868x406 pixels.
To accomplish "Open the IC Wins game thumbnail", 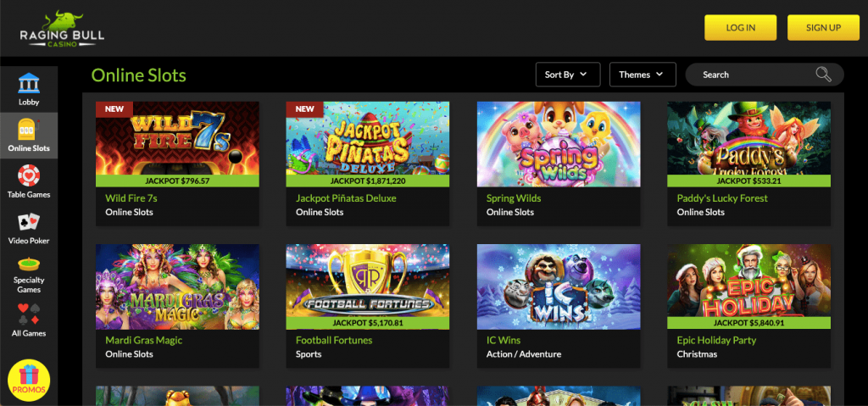I will [x=559, y=287].
